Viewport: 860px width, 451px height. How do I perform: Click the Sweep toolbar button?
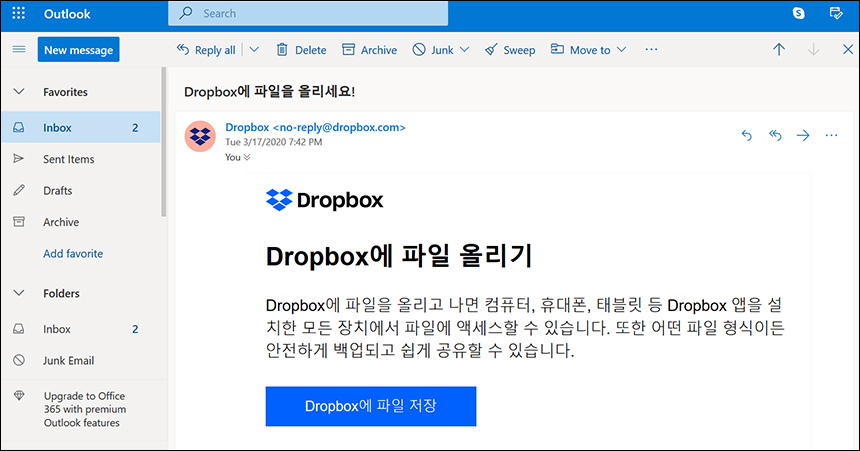click(x=510, y=50)
